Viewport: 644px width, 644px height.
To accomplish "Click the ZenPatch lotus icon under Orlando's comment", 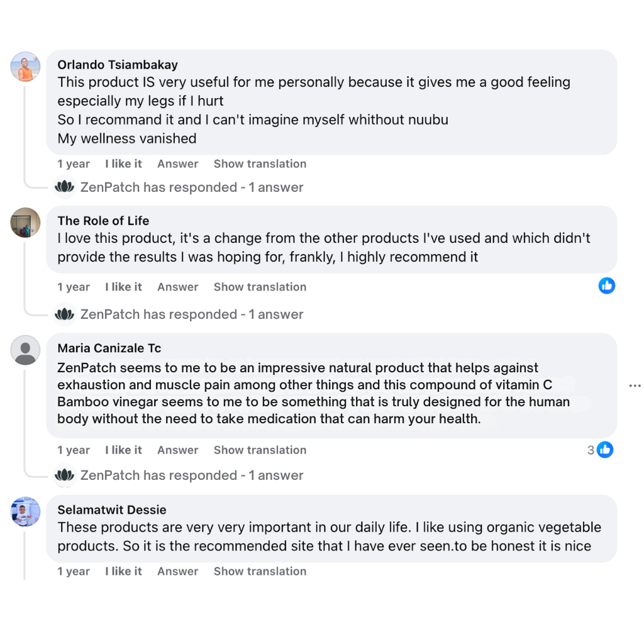I will coord(64,187).
